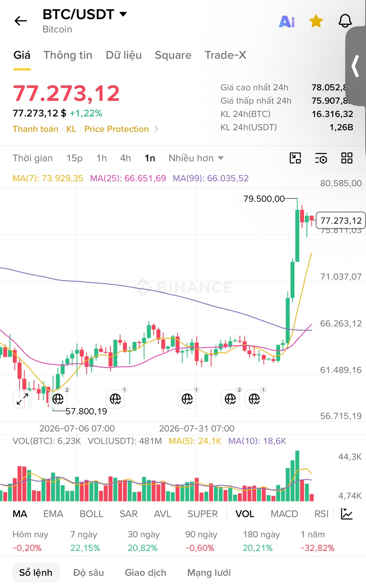Tap the 7 ngày 22,15% performance
Viewport: 366px width, 588px height.
point(85,541)
